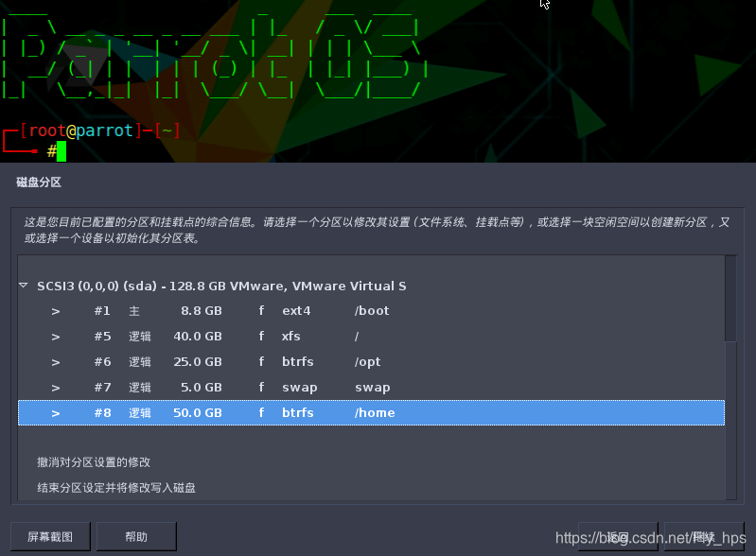Click the 50.0 GB size of partition #8
This screenshot has height=556, width=756.
pyautogui.click(x=198, y=413)
